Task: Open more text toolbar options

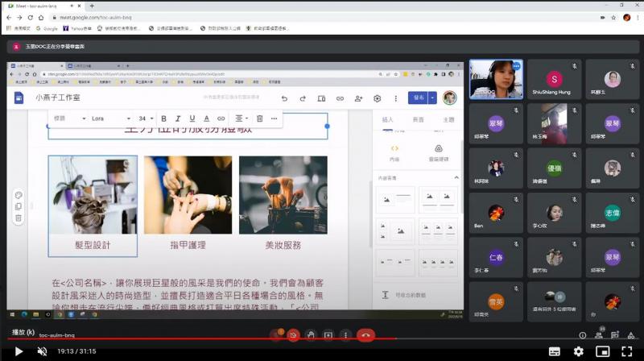Action: tap(274, 118)
